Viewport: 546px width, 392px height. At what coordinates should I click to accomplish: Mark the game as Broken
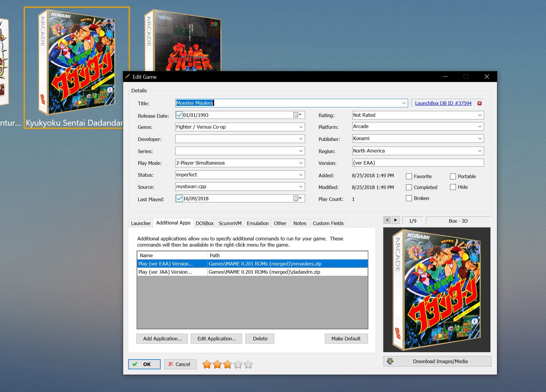(409, 198)
